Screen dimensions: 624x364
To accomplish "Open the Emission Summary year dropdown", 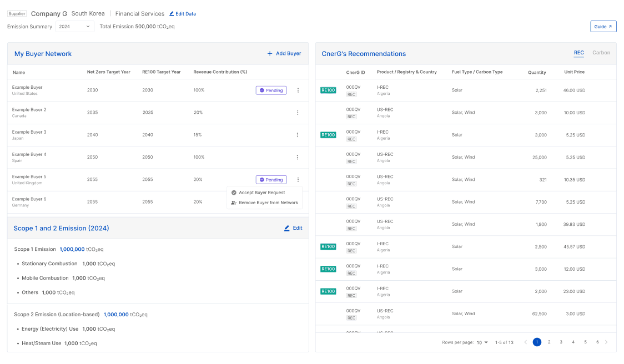I will coord(75,26).
